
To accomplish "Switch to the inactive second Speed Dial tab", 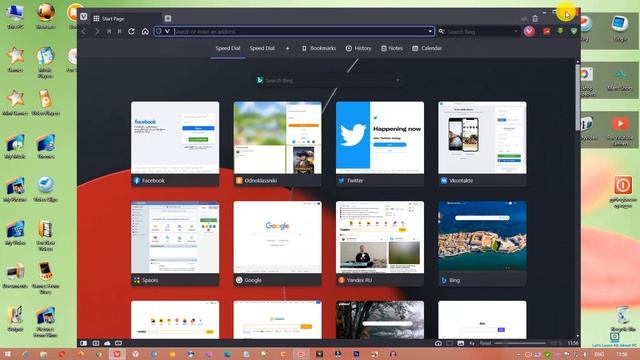I will coord(262,48).
